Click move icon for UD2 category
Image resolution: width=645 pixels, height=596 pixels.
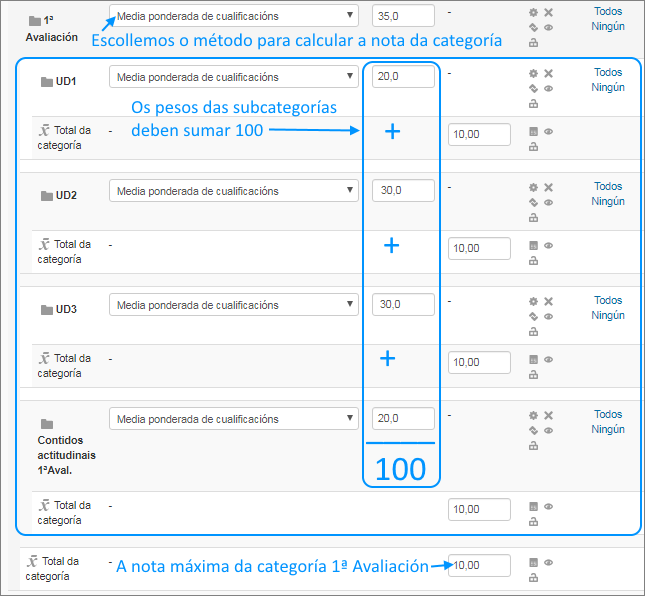(533, 202)
